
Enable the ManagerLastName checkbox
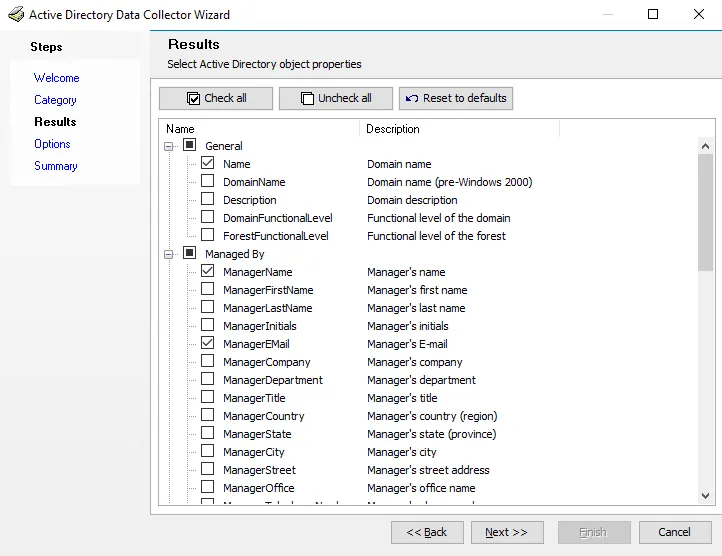coord(208,306)
